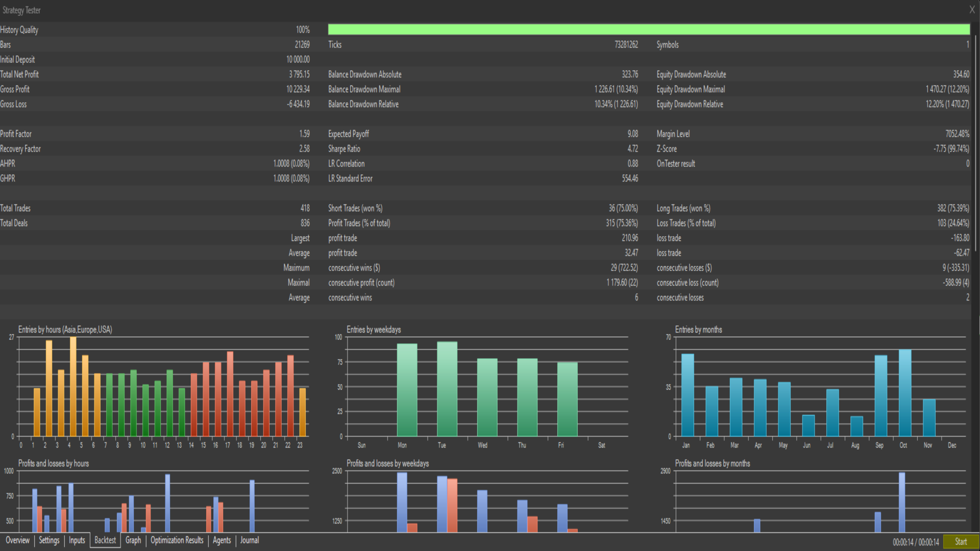Select the Backtest tab
Screen dimensions: 980x551
[x=105, y=540]
